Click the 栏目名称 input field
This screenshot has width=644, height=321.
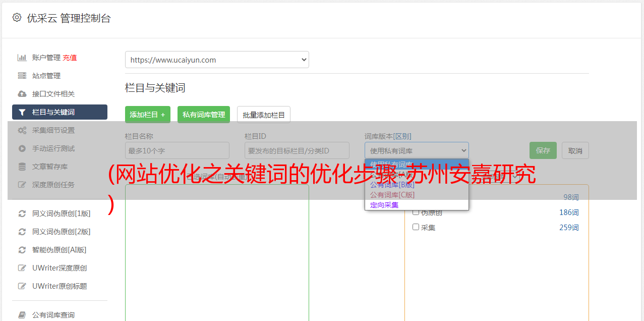177,150
